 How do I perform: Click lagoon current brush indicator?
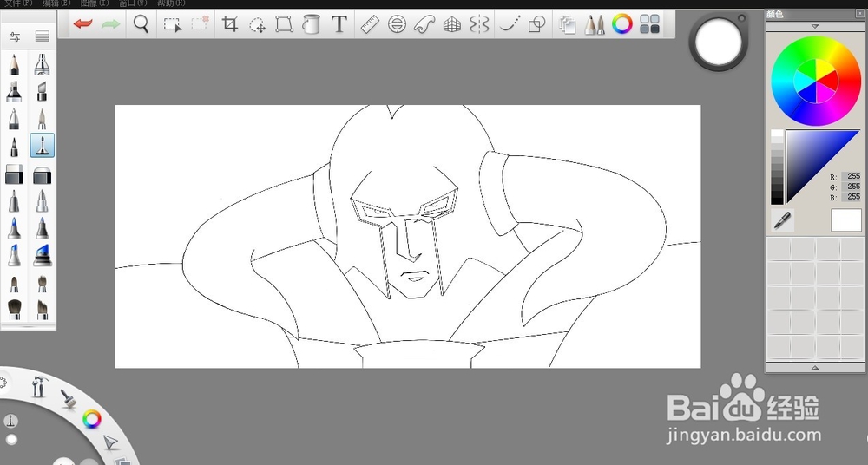pyautogui.click(x=10, y=422)
